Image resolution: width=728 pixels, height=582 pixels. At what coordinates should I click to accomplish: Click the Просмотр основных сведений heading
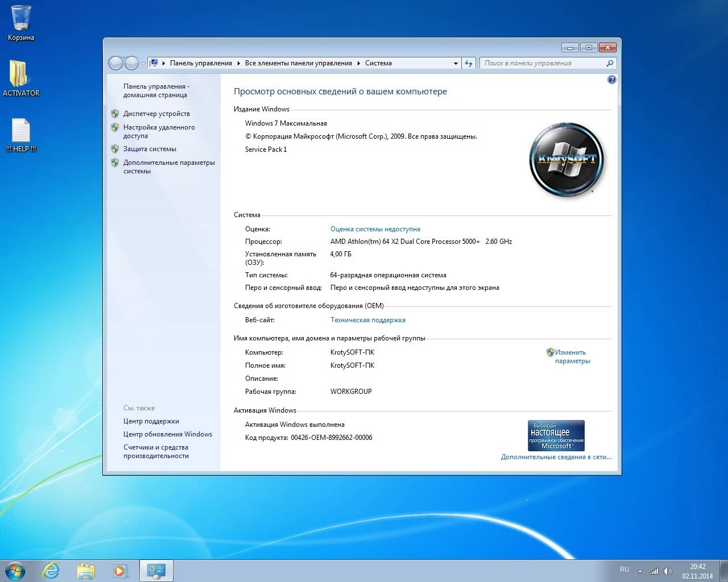click(x=340, y=92)
